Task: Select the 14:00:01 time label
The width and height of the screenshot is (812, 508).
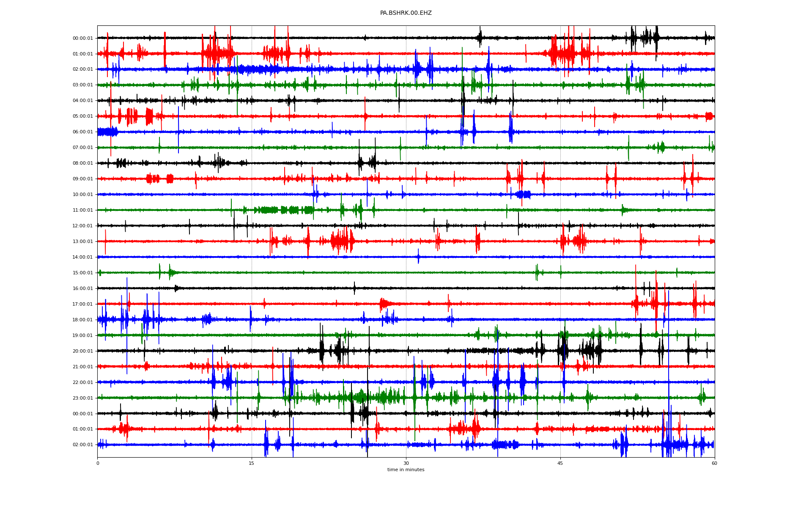Action: [x=82, y=257]
